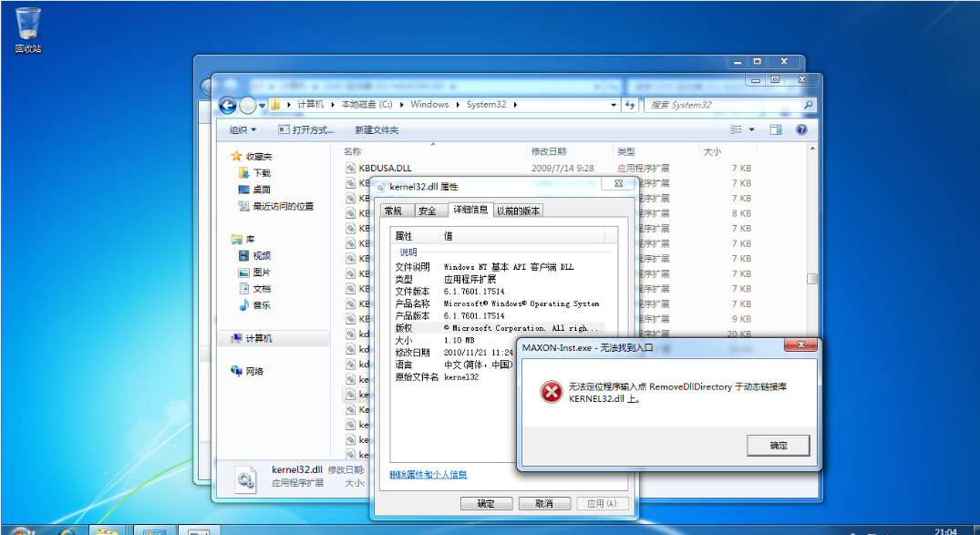
Task: Click the refresh icon in the address bar
Action: [x=629, y=104]
